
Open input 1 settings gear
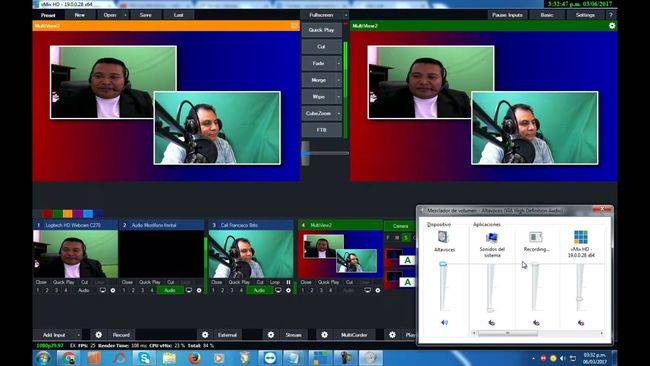[x=113, y=290]
